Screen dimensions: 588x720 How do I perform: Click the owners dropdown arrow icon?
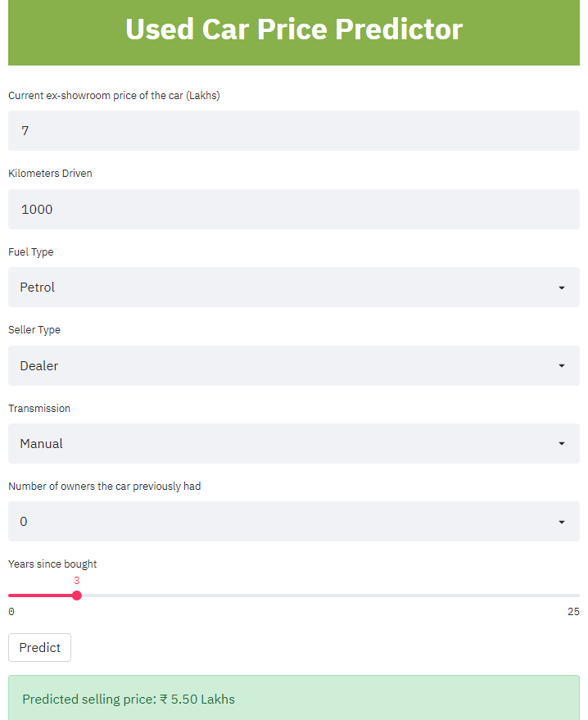coord(562,522)
